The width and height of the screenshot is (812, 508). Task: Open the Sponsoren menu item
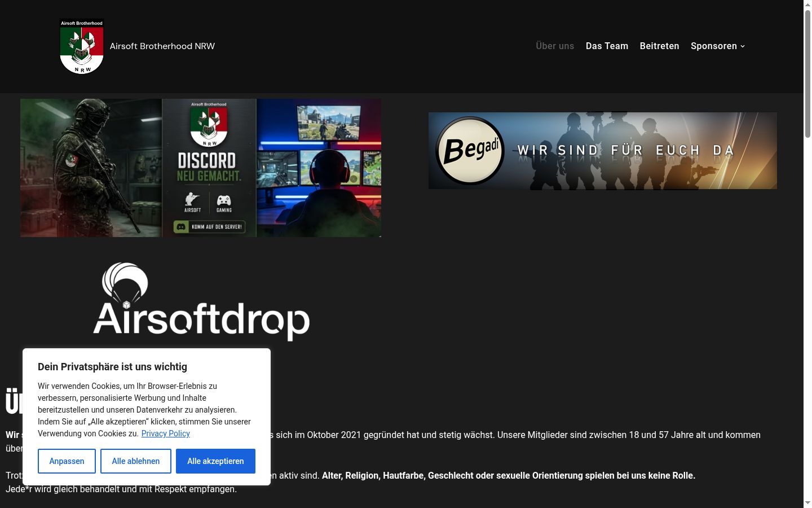click(x=714, y=46)
